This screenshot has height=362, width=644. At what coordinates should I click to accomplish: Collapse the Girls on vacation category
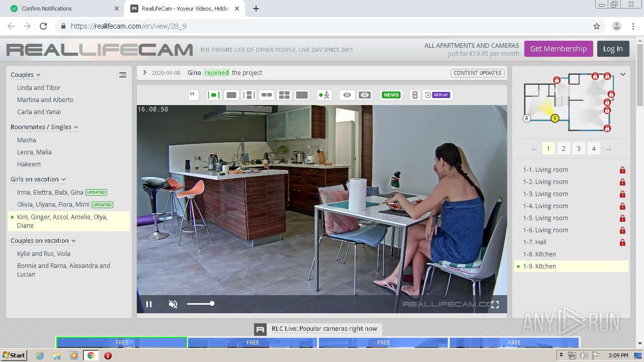point(38,179)
